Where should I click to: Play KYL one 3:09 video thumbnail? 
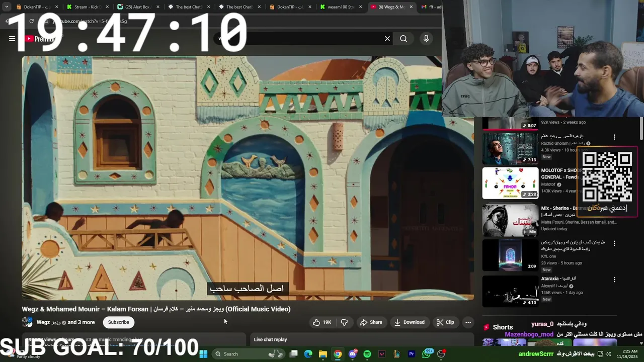(x=510, y=255)
